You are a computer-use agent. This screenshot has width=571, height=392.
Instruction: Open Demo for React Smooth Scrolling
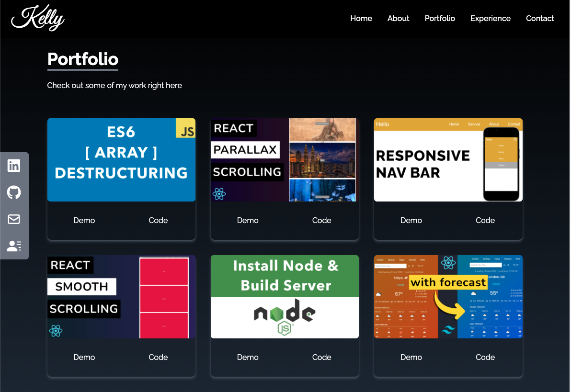point(84,357)
